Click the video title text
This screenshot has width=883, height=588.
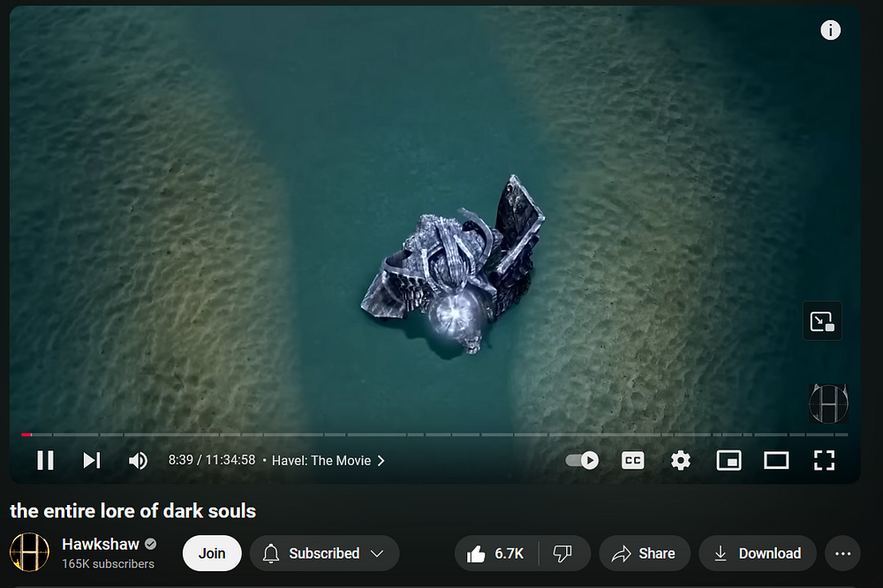133,511
